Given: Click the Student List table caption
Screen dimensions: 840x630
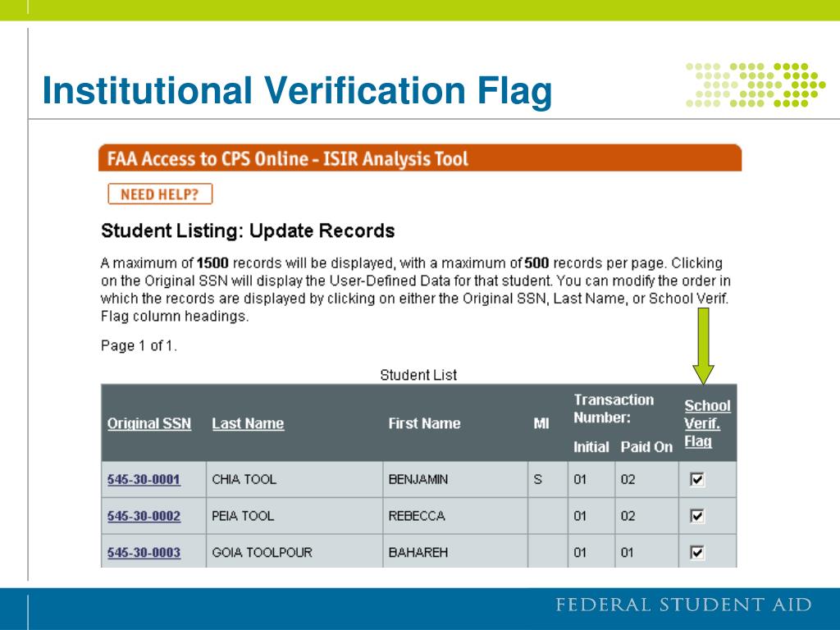Looking at the screenshot, I should 418,375.
